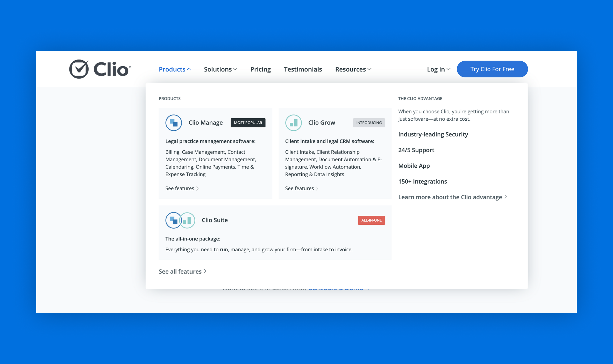
Task: Click THE CLIO ADVANTAGE section label
Action: coord(420,99)
